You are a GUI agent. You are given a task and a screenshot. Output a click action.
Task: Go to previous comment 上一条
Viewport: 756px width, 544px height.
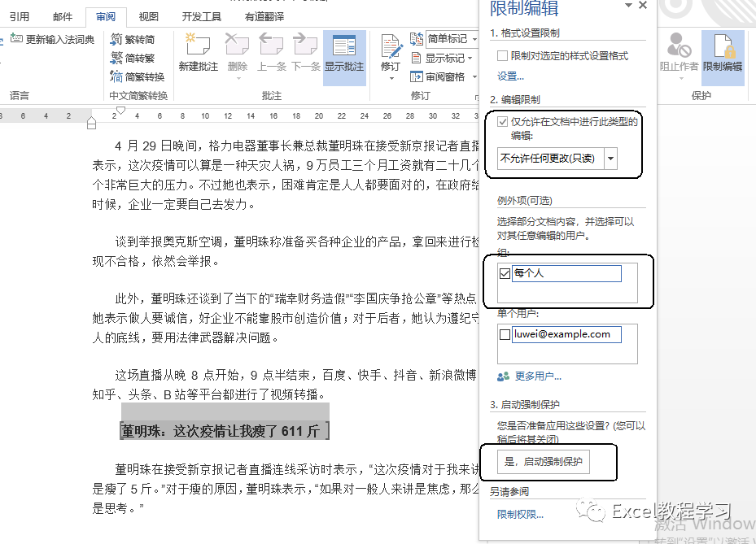[272, 53]
